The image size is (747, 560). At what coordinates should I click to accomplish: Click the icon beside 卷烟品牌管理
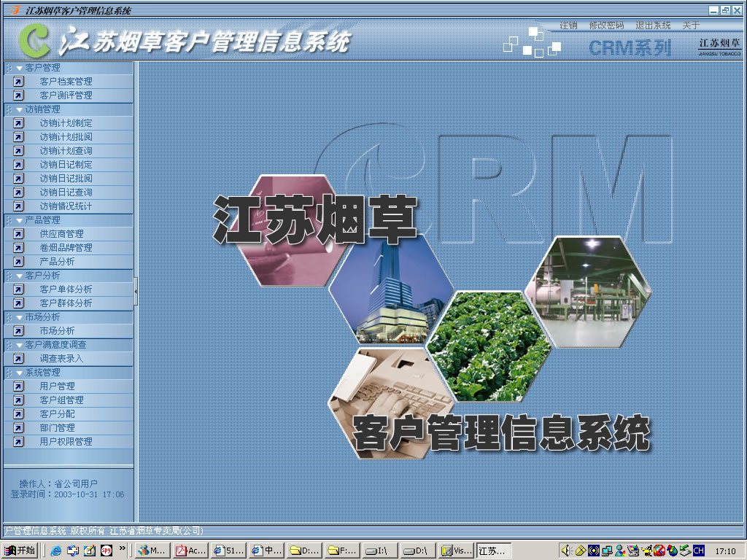tap(18, 248)
